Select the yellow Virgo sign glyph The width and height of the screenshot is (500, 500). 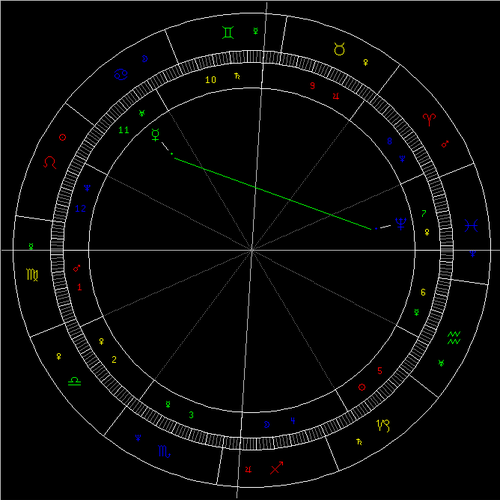(32, 275)
